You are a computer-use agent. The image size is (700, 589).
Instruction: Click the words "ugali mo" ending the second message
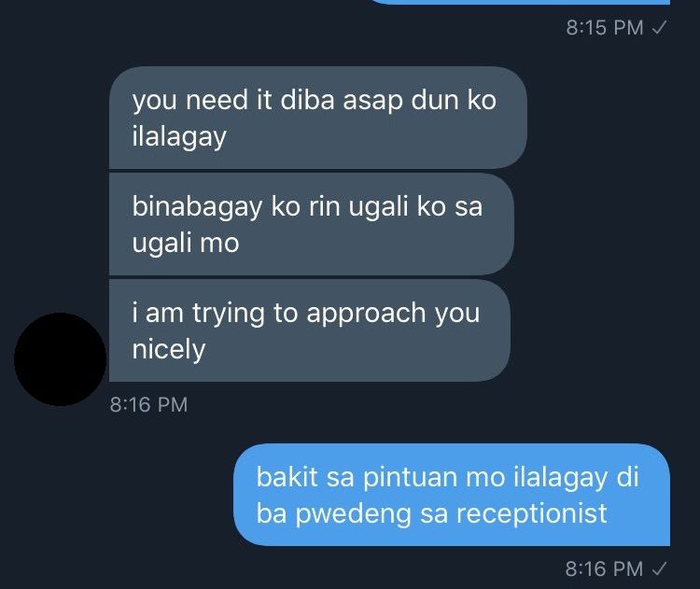[x=186, y=244]
